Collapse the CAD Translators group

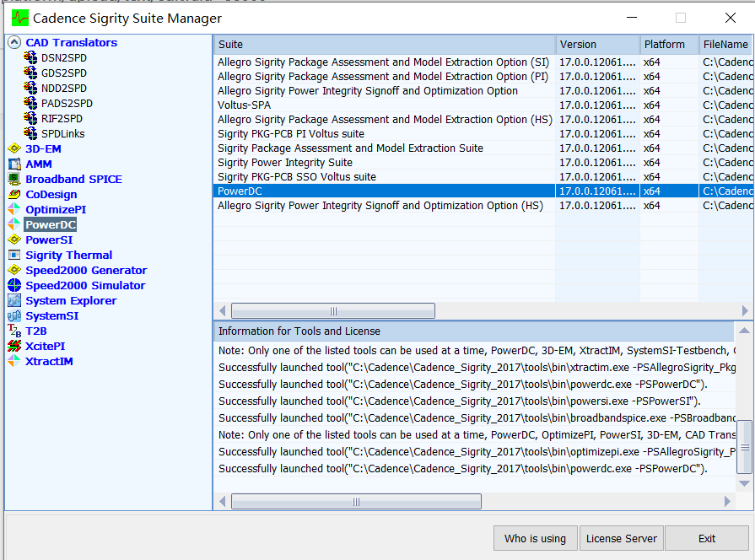(14, 42)
